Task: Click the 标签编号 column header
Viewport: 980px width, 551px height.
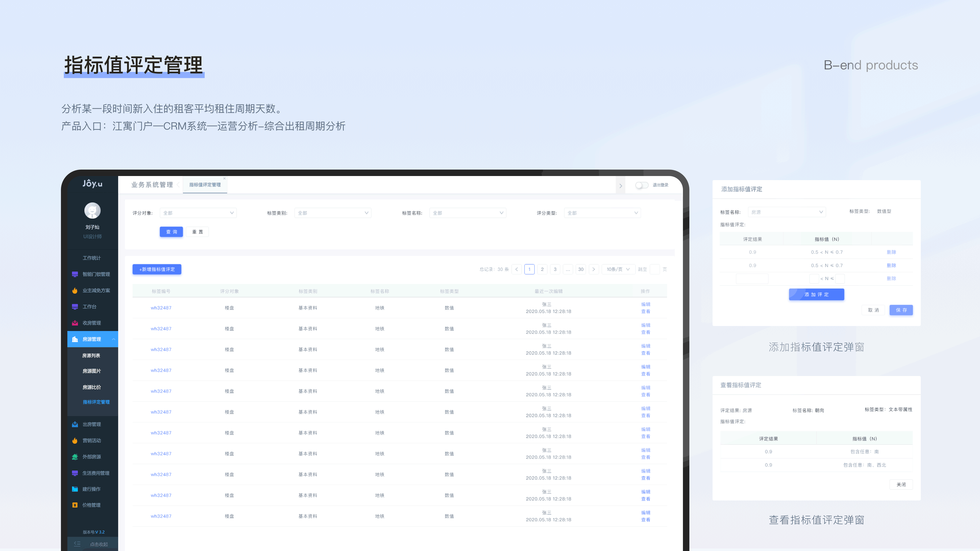Action: (161, 291)
